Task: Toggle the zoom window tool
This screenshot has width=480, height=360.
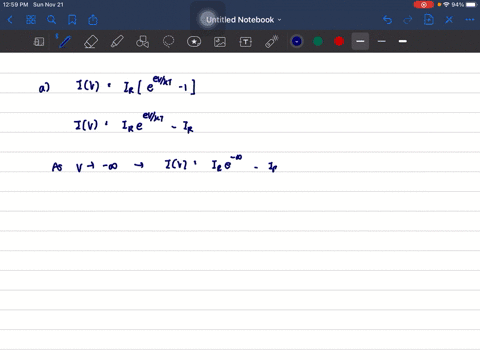Action: (x=39, y=42)
